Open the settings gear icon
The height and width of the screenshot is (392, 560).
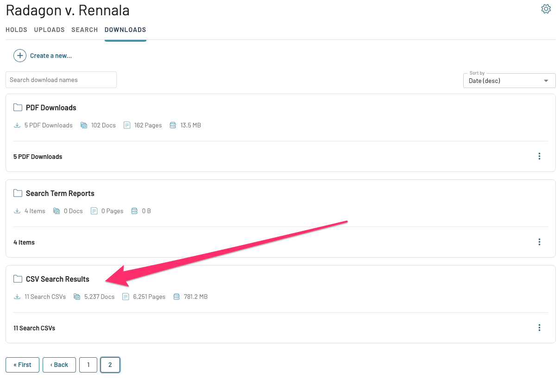tap(546, 9)
